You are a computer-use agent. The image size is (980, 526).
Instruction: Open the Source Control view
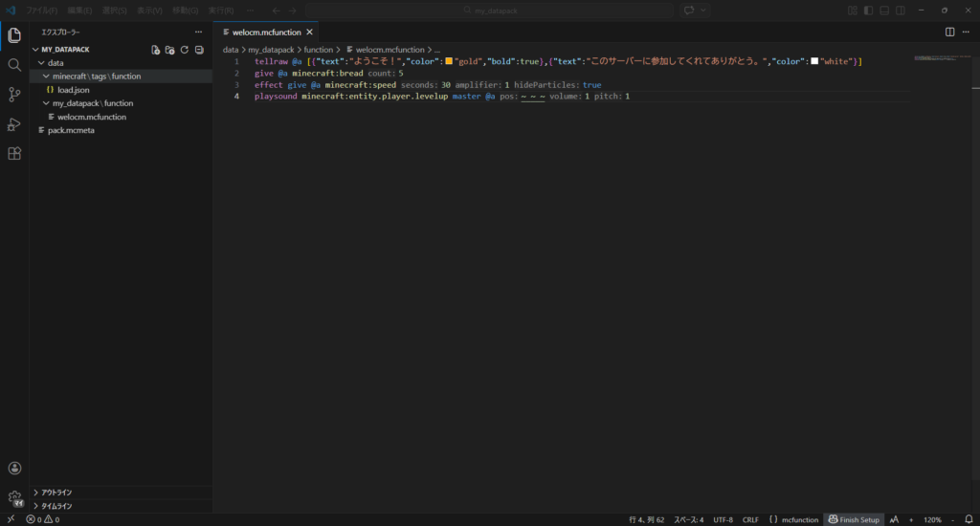click(x=14, y=95)
